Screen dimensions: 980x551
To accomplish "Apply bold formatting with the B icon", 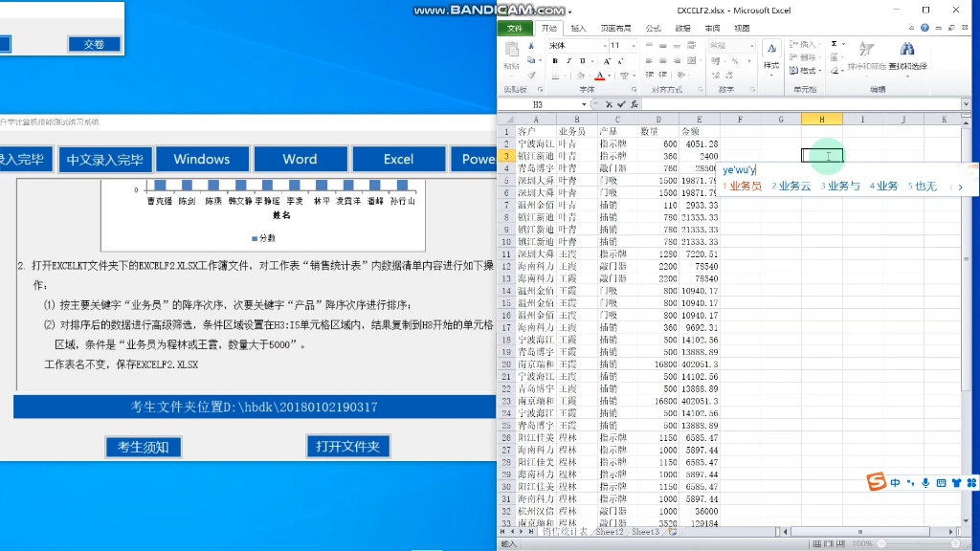I will pyautogui.click(x=556, y=61).
